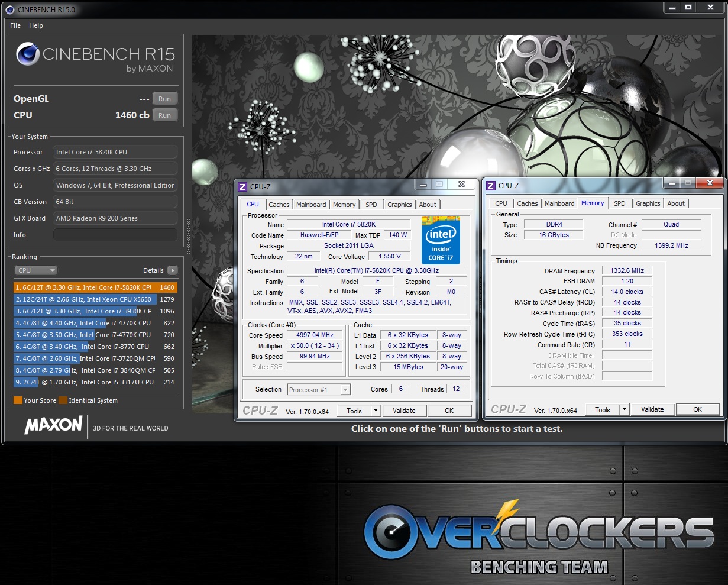Click the Identical System brown legend swatch
This screenshot has height=585, width=728.
tap(63, 400)
